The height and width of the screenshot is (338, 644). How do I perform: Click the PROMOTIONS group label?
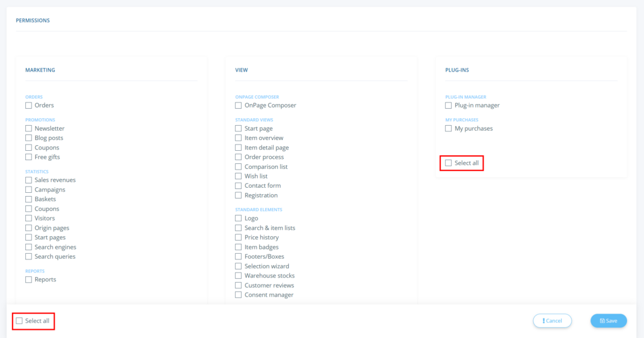point(40,120)
